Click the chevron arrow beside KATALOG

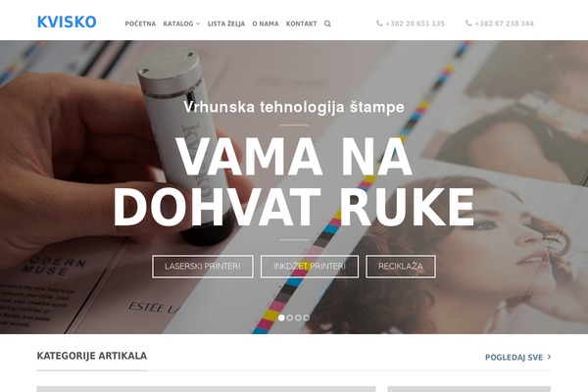coord(198,24)
